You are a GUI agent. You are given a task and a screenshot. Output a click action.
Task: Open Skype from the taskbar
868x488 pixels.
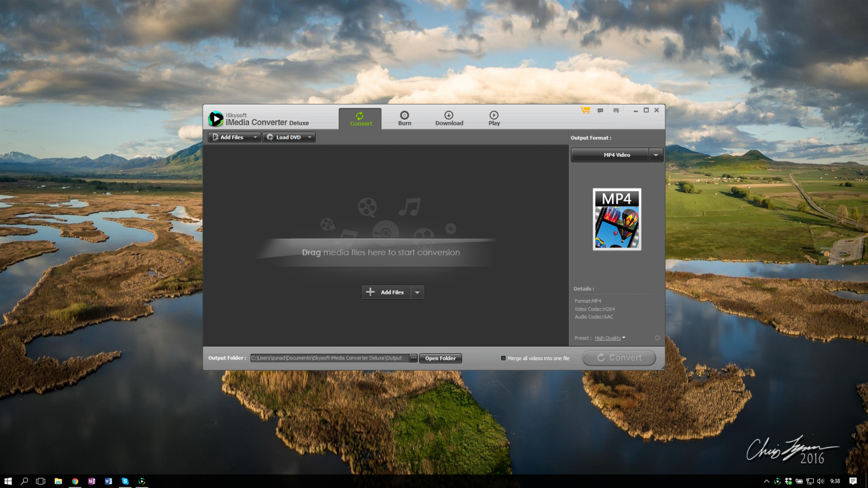125,481
